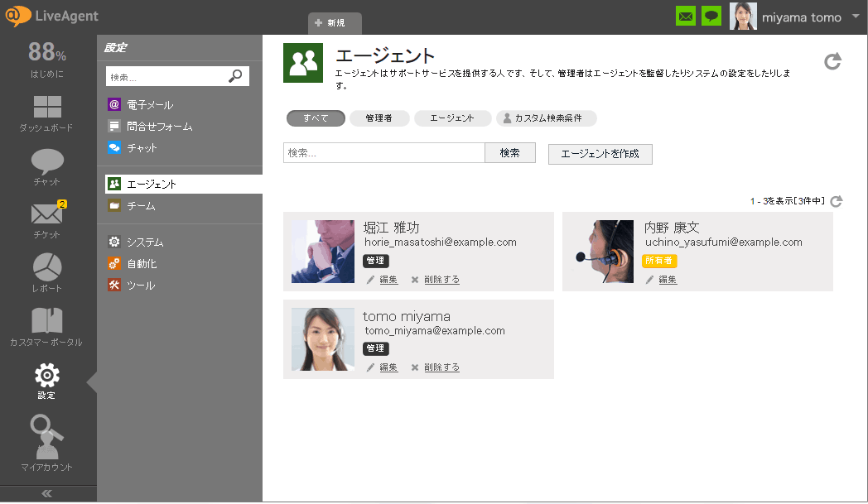This screenshot has height=504, width=868.
Task: Click the 検索 button
Action: pyautogui.click(x=510, y=153)
